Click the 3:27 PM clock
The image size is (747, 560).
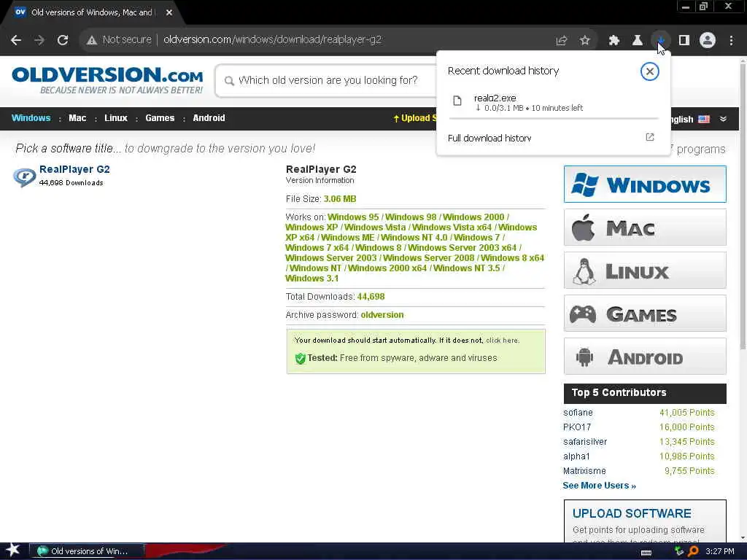click(720, 551)
